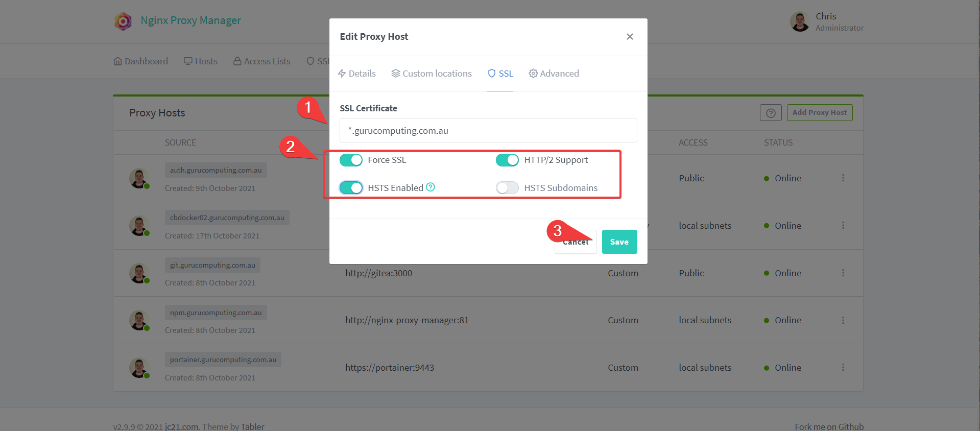Viewport: 980px width, 431px height.
Task: Toggle the Force SSL switch
Action: [x=351, y=160]
